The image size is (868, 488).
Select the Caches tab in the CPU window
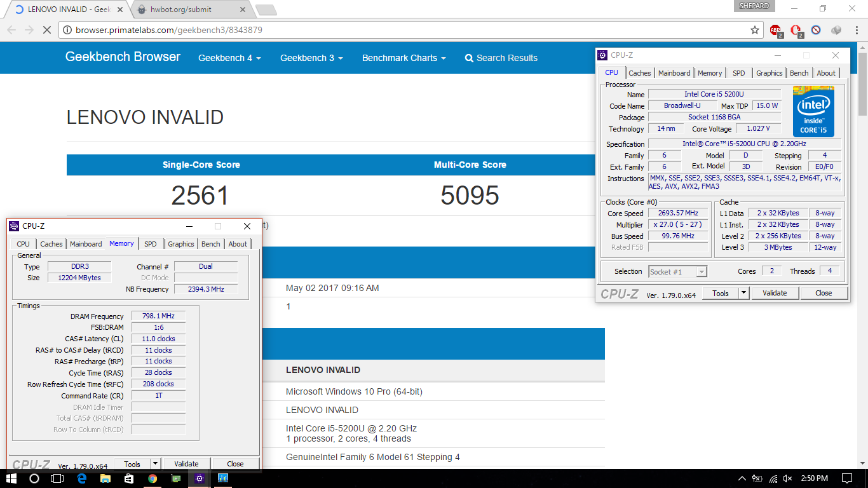click(640, 73)
